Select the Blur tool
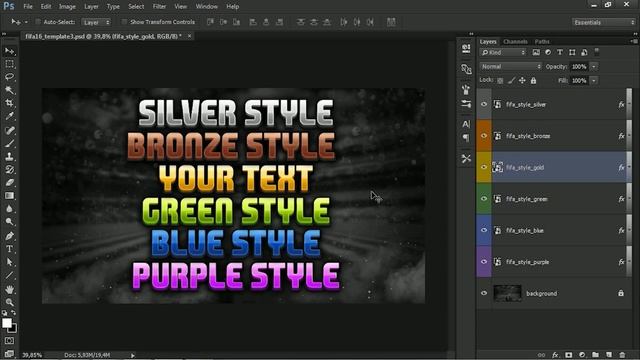Screen dimensions: 640x360 tap(9, 209)
